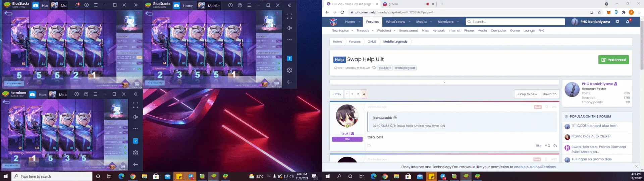
Task: Click back arrow in second BlueStacks sidebar
Action: click(289, 82)
